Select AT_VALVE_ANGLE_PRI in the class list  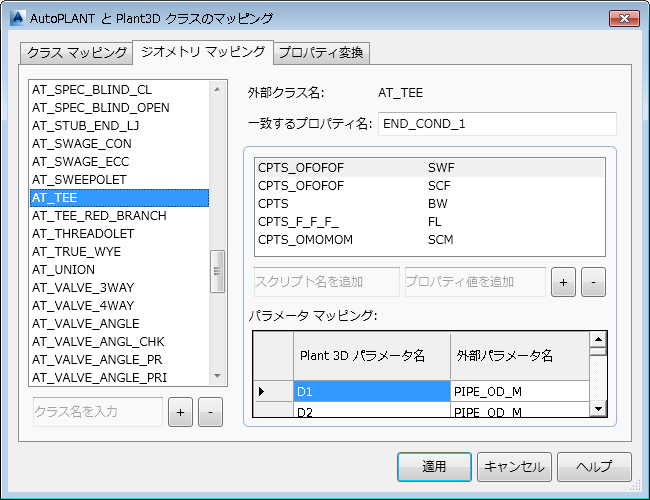(119, 378)
